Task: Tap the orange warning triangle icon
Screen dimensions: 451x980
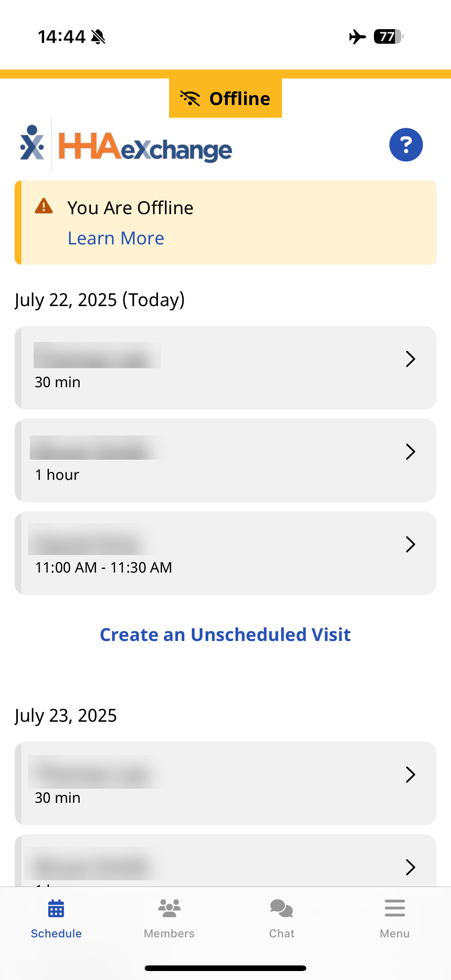Action: click(44, 206)
